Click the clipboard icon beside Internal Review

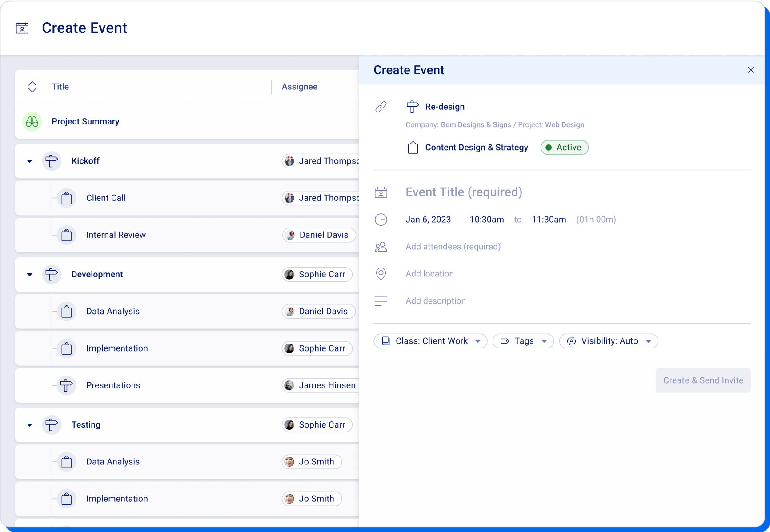point(67,235)
